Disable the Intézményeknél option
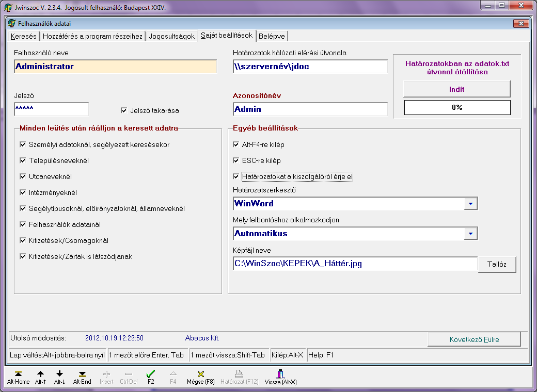 click(23, 192)
